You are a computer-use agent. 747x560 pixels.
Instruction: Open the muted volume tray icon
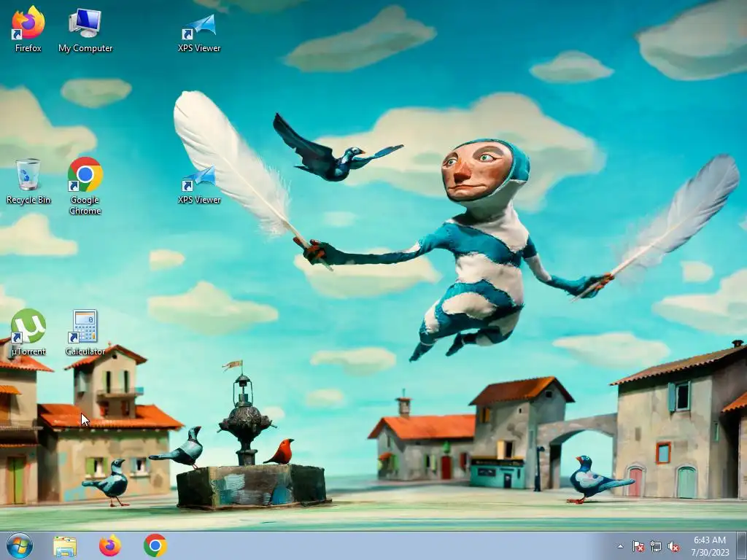click(673, 547)
